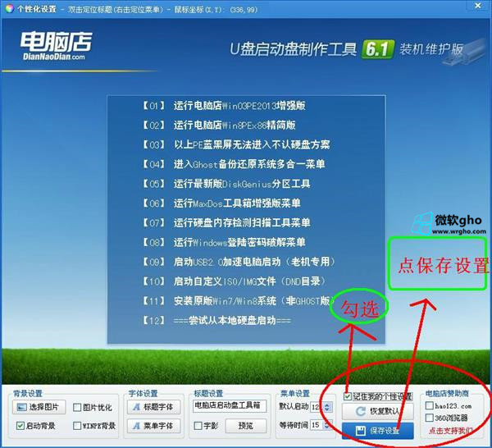Click the 保存设置 save settings button

point(378,431)
